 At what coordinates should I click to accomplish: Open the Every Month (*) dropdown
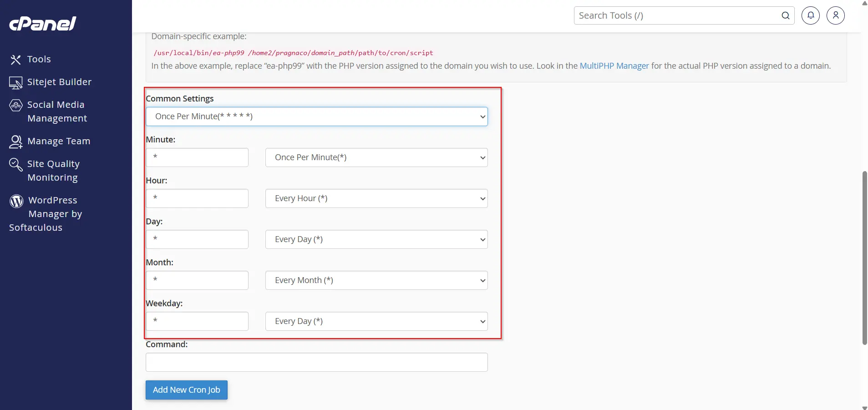pos(376,280)
